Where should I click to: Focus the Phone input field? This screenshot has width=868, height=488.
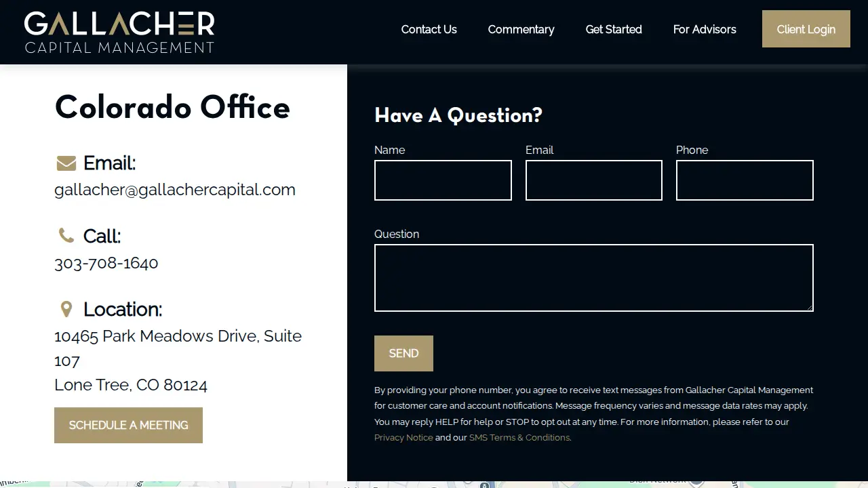click(745, 180)
